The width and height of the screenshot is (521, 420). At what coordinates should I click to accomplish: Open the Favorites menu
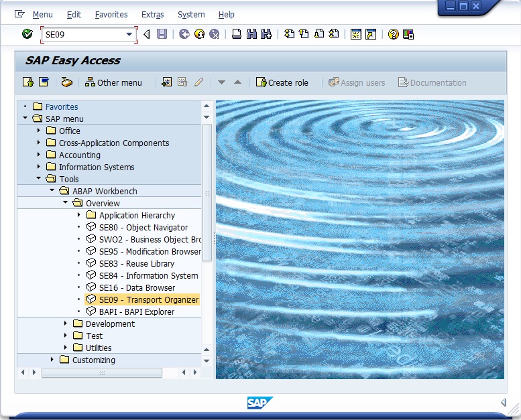pyautogui.click(x=111, y=14)
